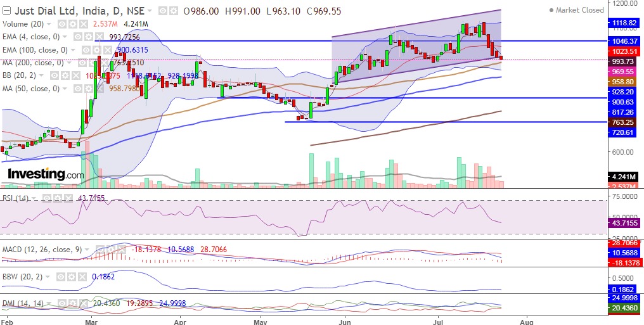The height and width of the screenshot is (325, 644).
Task: Open MA (200, close, 0) settings gear
Action: [x=93, y=63]
